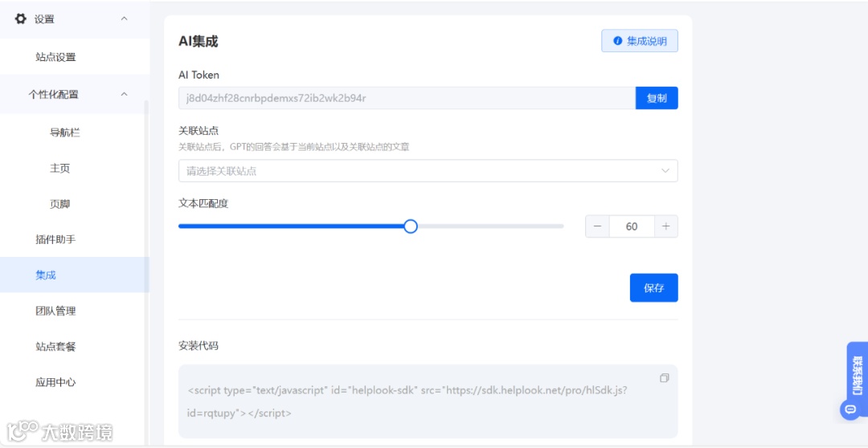Click the 文本匹配度 slider handle
The image size is (868, 448).
pos(410,226)
